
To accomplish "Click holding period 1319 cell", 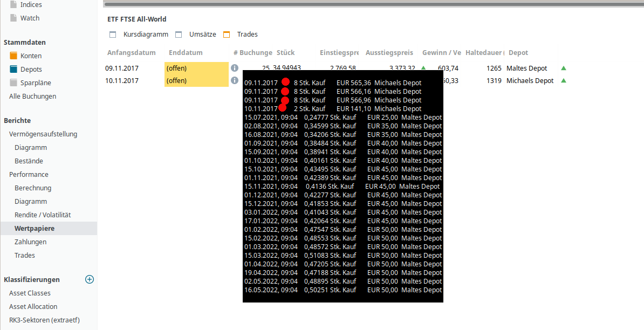I will click(x=494, y=80).
